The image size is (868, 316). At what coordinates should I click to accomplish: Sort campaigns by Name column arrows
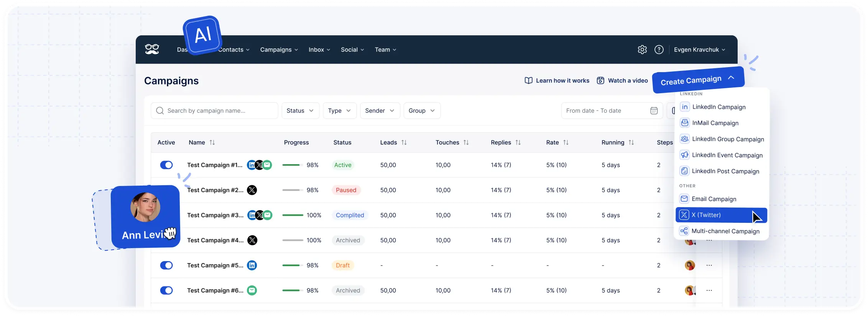(x=212, y=142)
